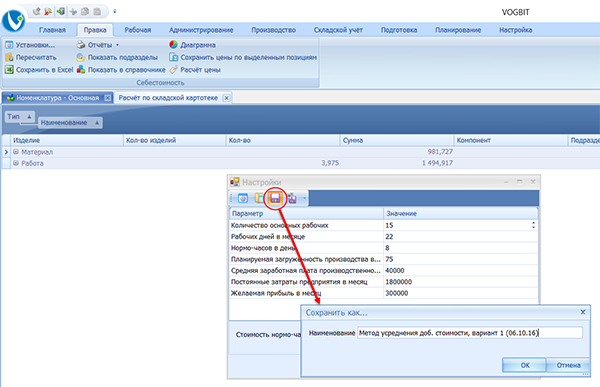Screen dimensions: 600x387
Task: Click the cut scissors icon in quick access
Action: 73,11
